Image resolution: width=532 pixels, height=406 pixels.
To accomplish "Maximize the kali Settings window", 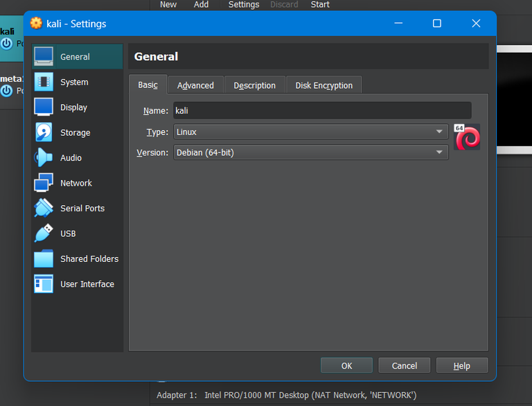I will tap(437, 24).
